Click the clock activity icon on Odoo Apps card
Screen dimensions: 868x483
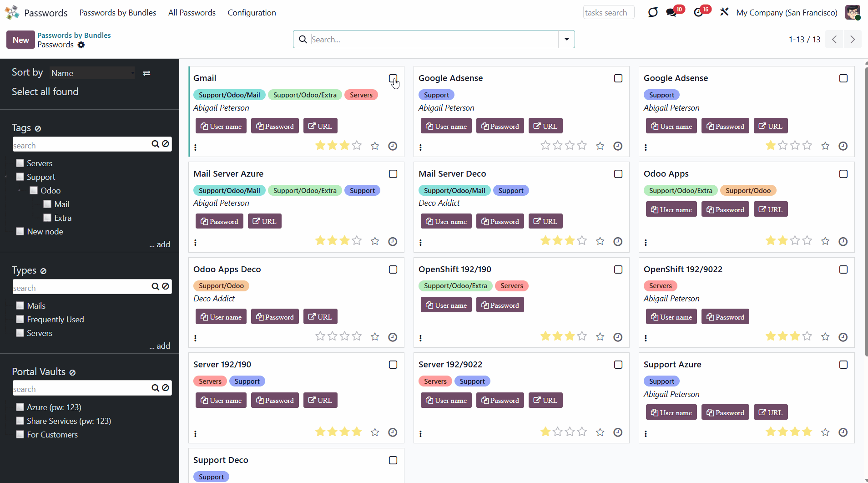coord(843,241)
